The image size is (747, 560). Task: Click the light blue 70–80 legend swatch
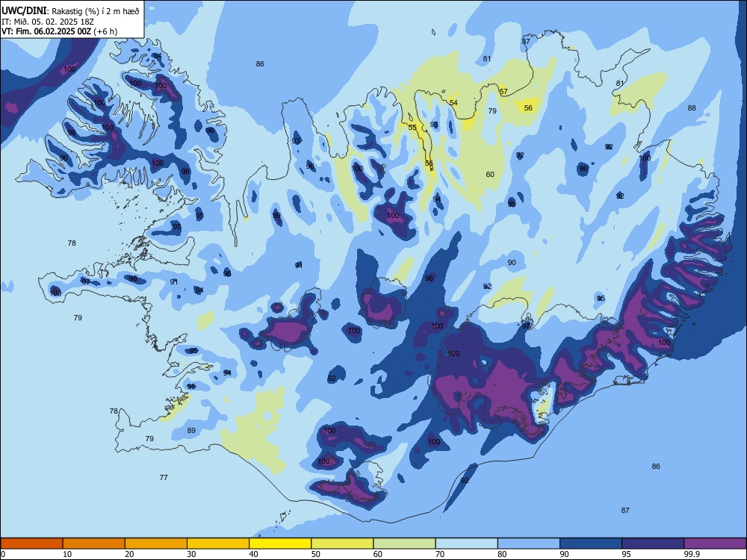pyautogui.click(x=466, y=544)
